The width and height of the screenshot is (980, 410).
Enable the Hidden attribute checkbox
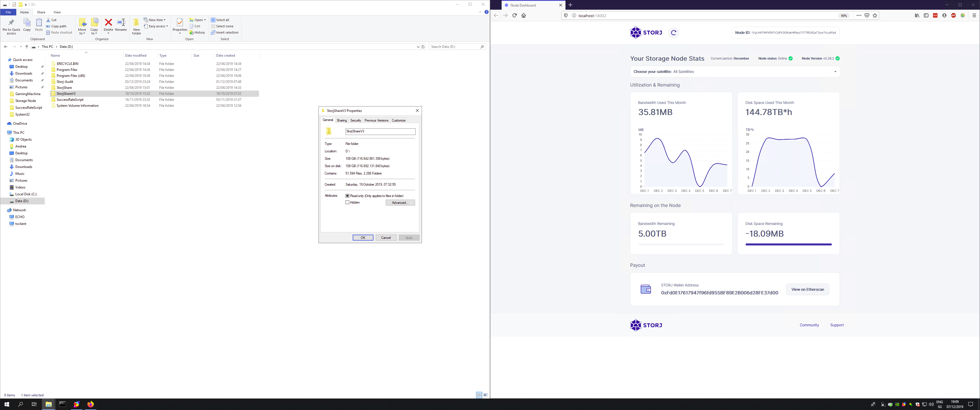pos(347,202)
